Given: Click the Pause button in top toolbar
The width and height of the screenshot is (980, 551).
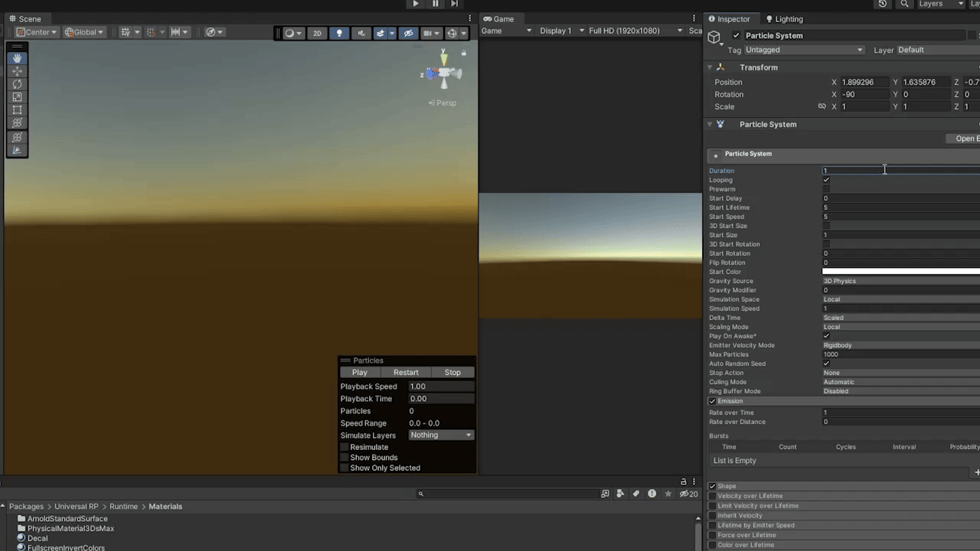Looking at the screenshot, I should pyautogui.click(x=436, y=4).
